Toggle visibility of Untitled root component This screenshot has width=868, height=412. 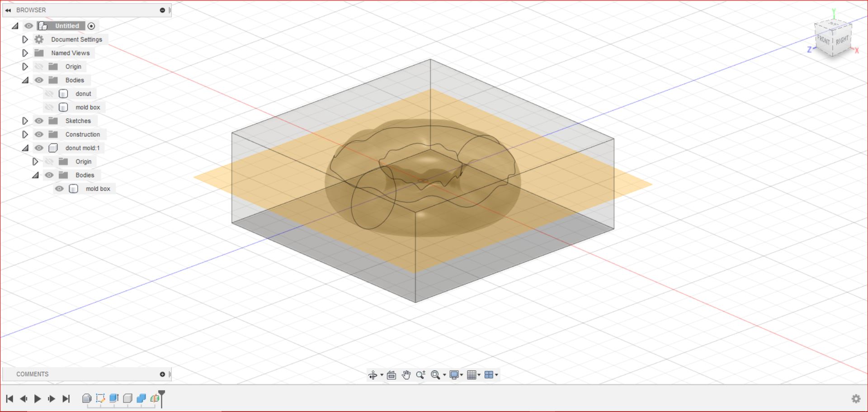tap(29, 26)
